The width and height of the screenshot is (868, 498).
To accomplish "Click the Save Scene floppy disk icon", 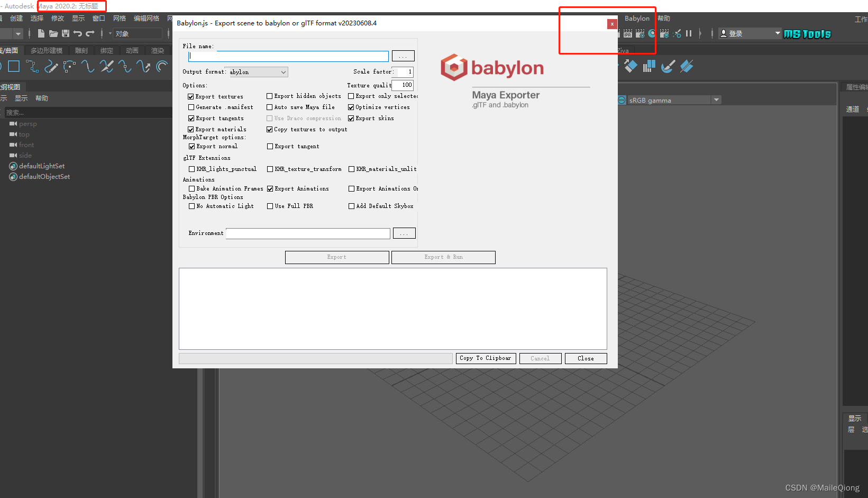I will 66,33.
